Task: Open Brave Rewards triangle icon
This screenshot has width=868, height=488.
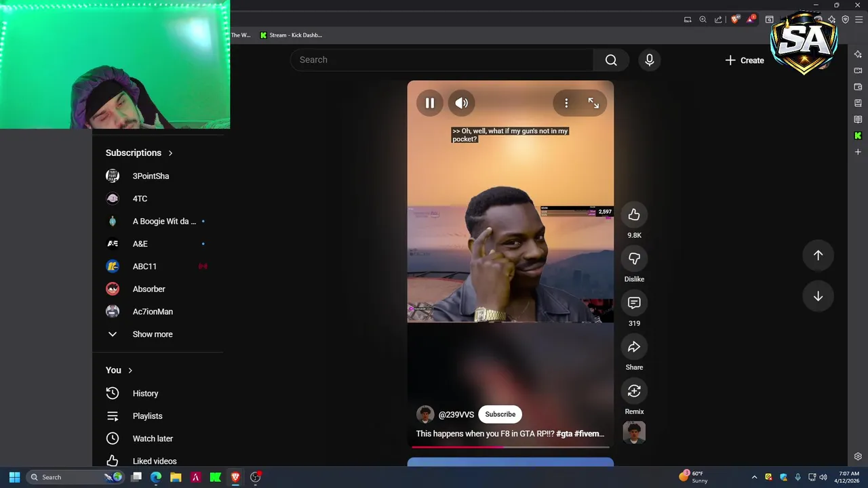Action: pyautogui.click(x=751, y=20)
